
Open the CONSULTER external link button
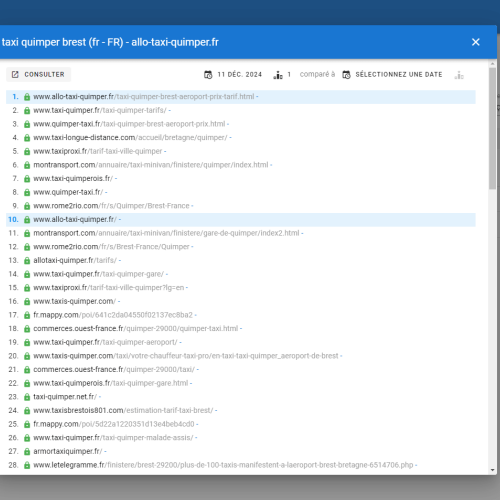[x=38, y=74]
